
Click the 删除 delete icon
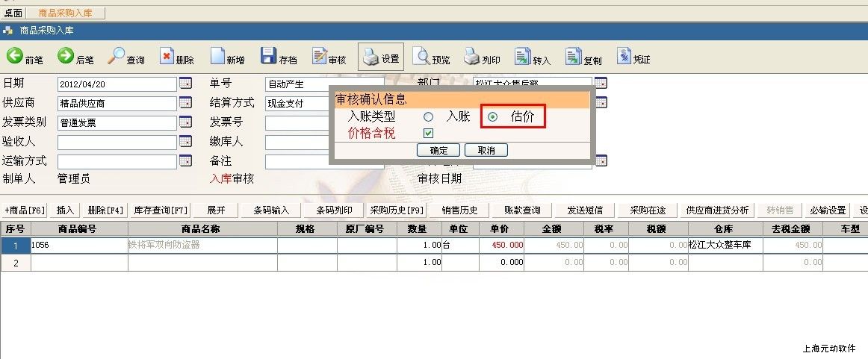(x=167, y=57)
